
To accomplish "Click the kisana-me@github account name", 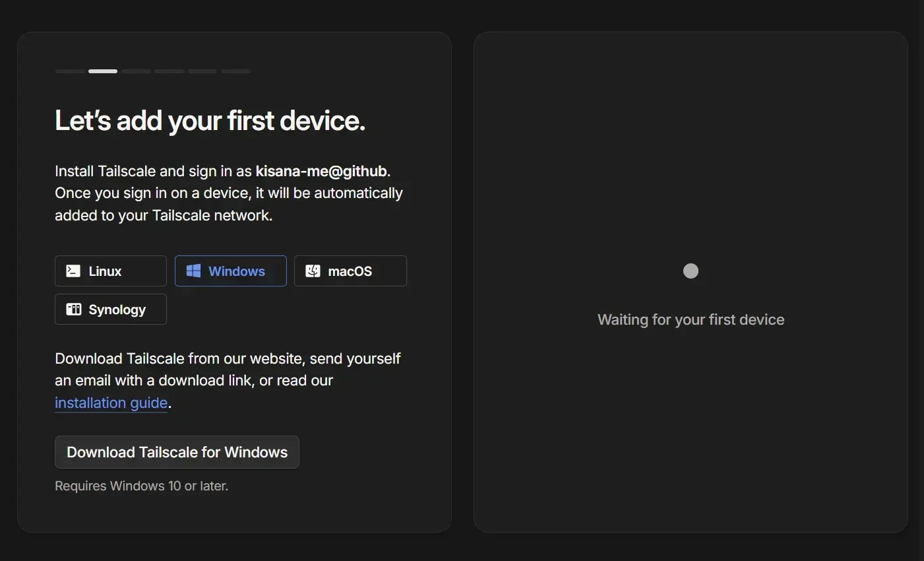I will click(x=321, y=172).
